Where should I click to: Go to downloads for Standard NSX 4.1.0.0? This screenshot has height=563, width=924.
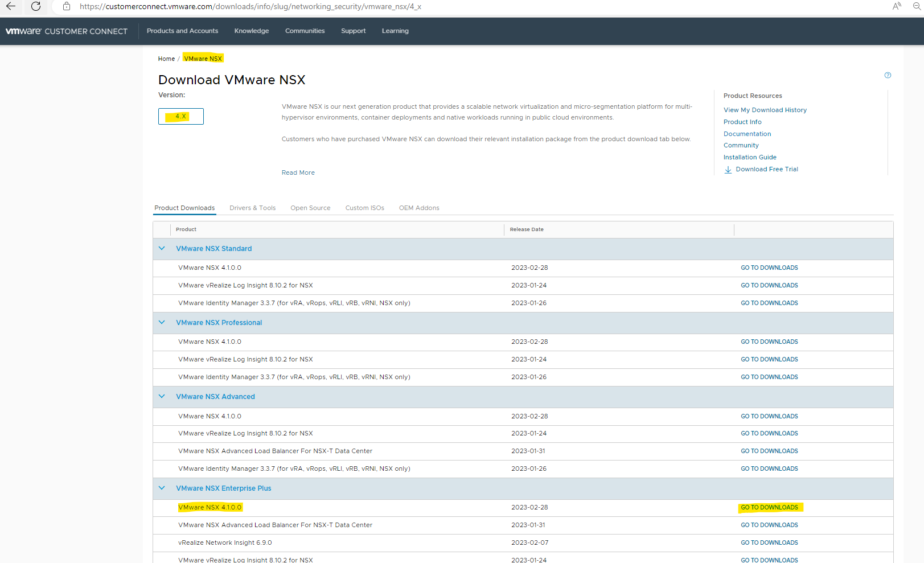tap(769, 268)
